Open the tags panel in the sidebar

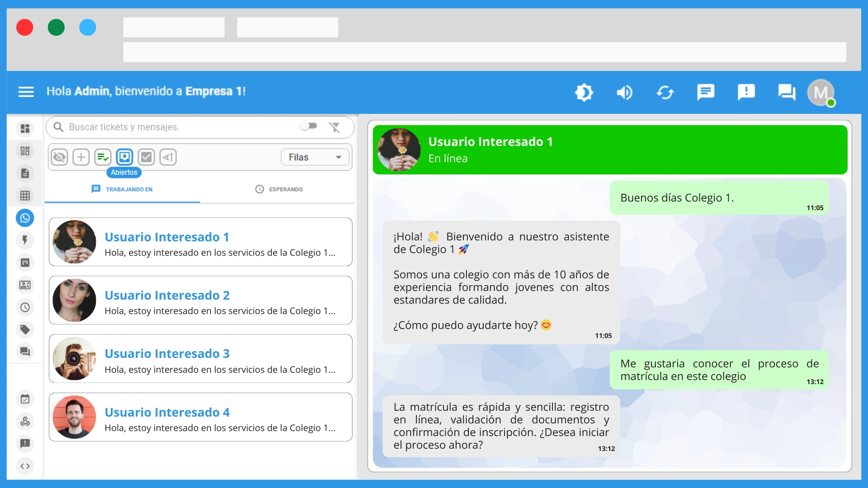click(x=25, y=330)
